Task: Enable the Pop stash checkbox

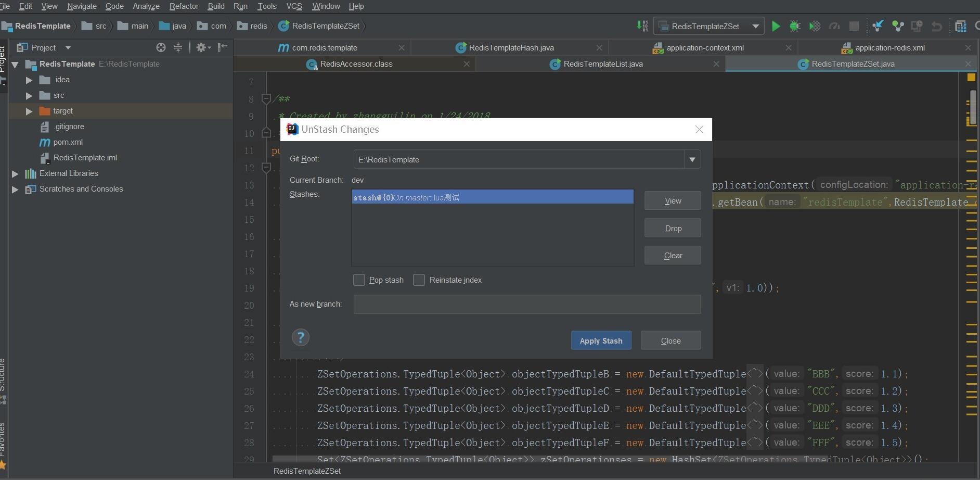Action: (359, 280)
